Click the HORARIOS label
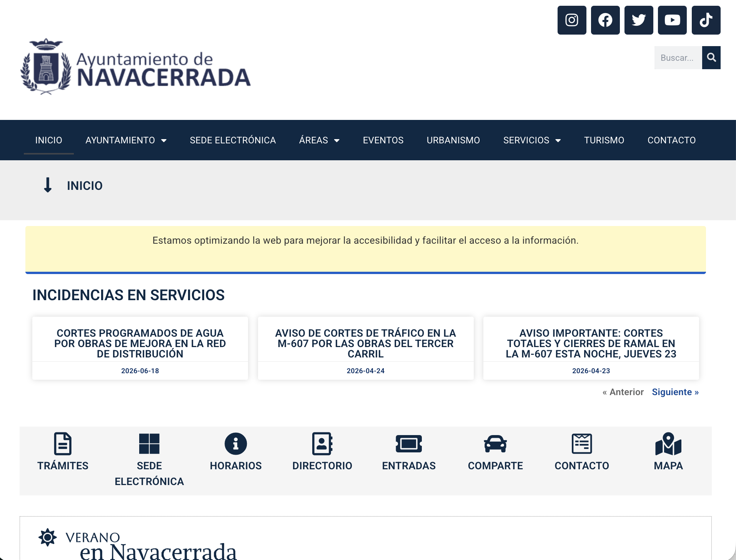 [236, 466]
